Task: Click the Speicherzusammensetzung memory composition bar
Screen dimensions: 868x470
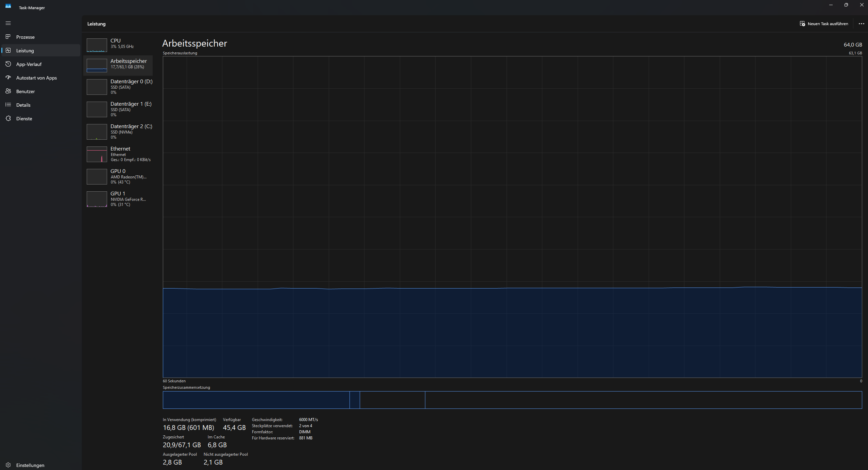Action: coord(512,400)
